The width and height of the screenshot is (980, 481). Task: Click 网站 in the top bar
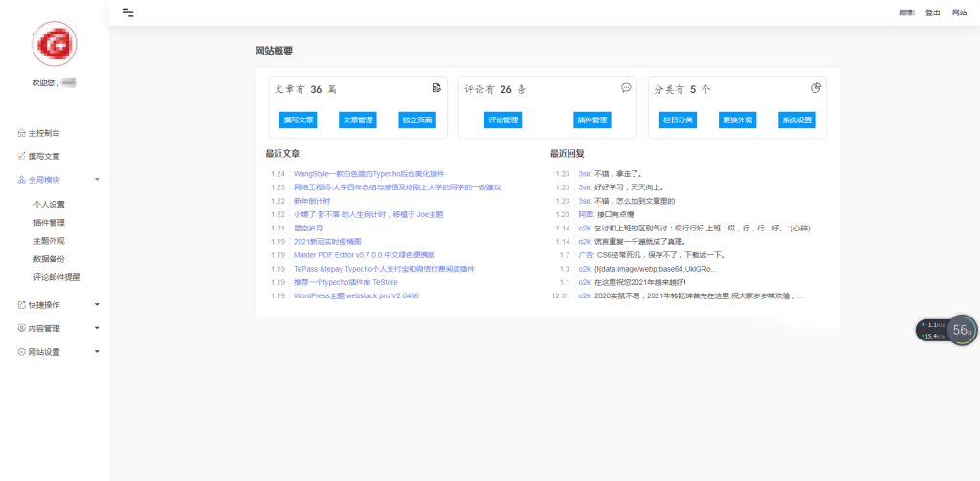(959, 12)
